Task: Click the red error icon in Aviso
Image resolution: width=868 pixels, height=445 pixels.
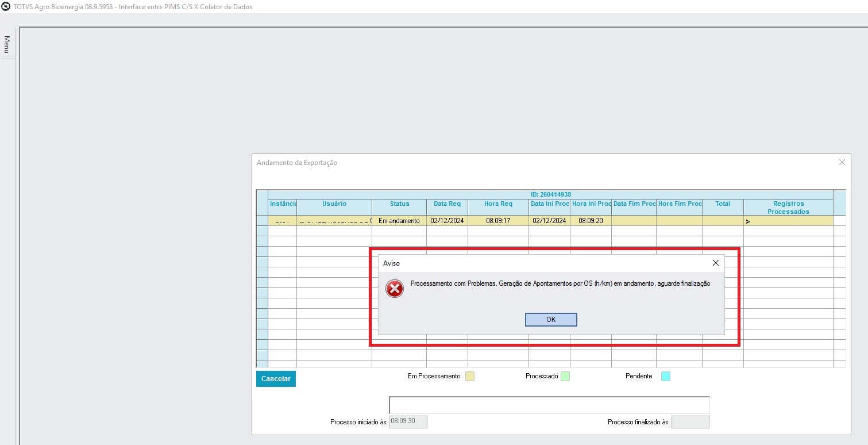Action: [394, 289]
